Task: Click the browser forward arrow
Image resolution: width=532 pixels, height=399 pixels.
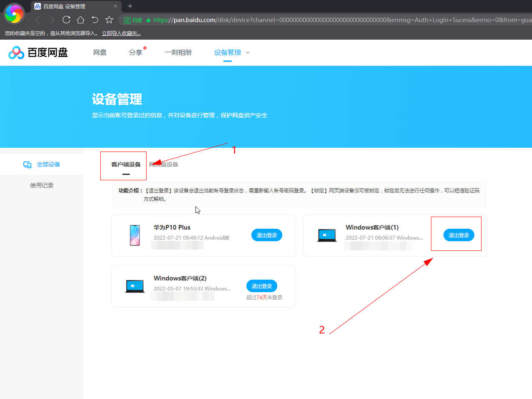Action: [52, 20]
